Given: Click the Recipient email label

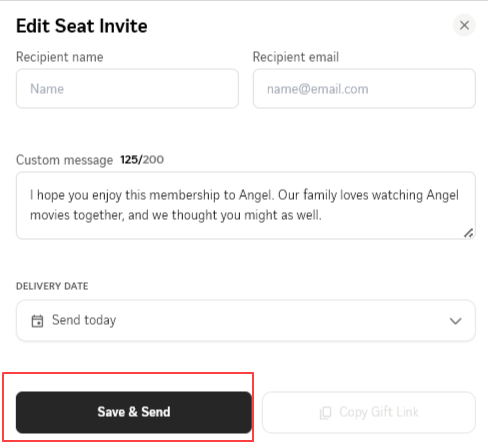Looking at the screenshot, I should tap(296, 57).
